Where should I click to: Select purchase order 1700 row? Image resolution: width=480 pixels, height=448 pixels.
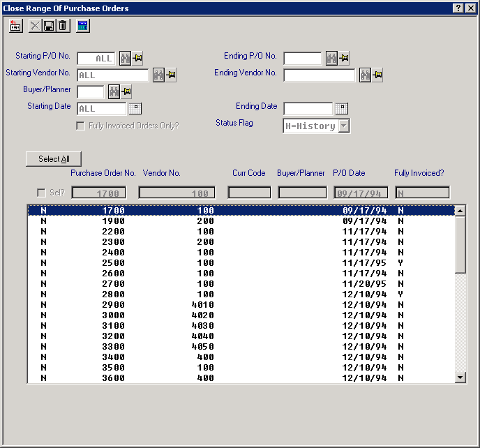point(241,211)
